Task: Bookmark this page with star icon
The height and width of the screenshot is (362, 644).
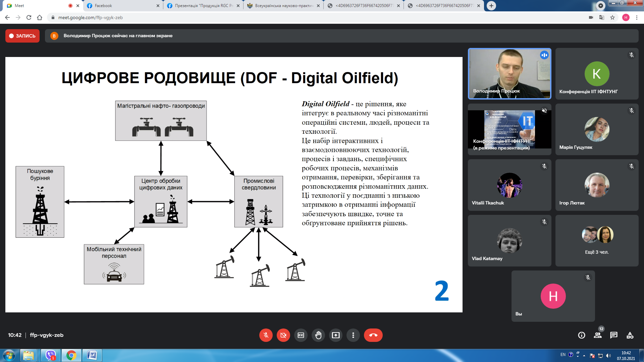Action: tap(612, 17)
